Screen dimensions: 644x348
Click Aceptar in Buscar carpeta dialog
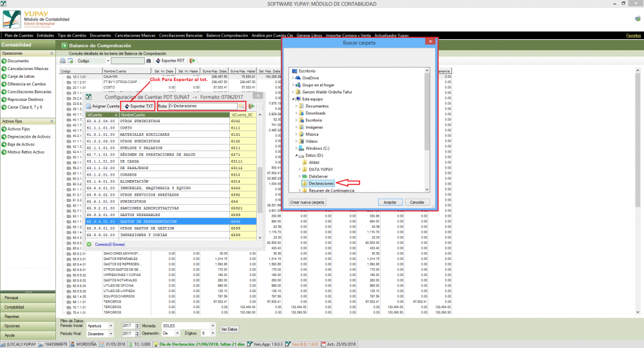390,203
